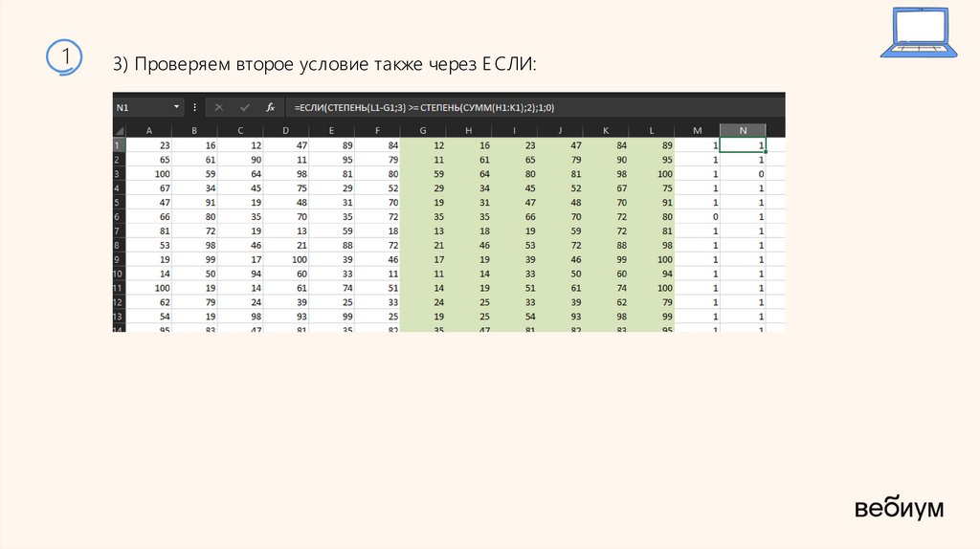The height and width of the screenshot is (549, 980).
Task: Select column K header
Action: [605, 130]
